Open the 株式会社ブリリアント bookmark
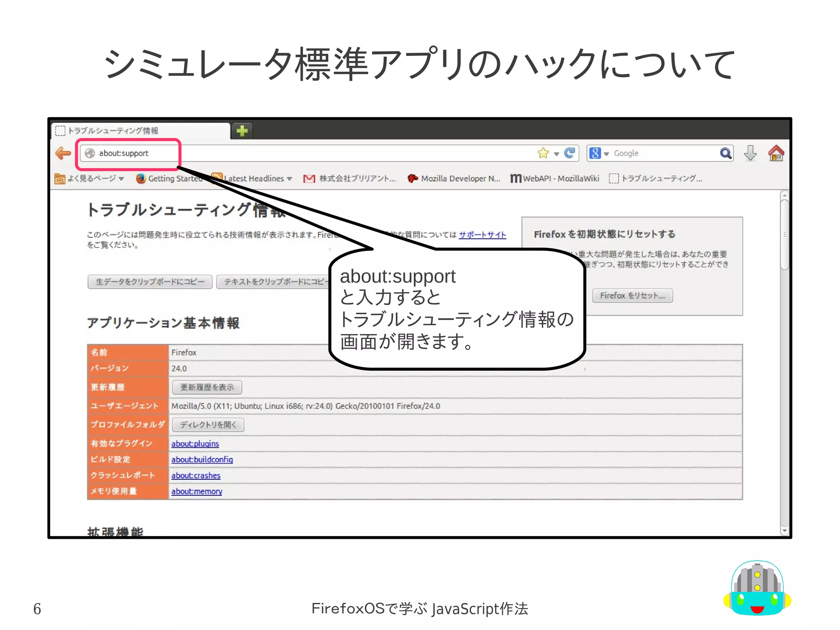 [x=350, y=179]
